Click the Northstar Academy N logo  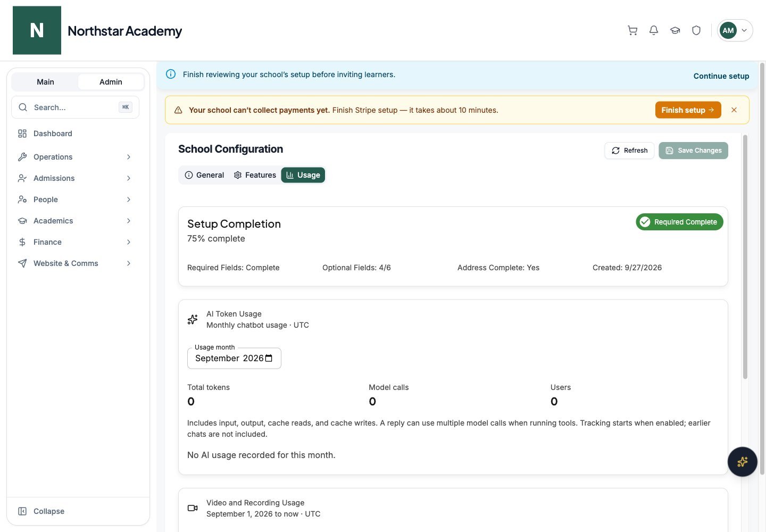pyautogui.click(x=37, y=30)
